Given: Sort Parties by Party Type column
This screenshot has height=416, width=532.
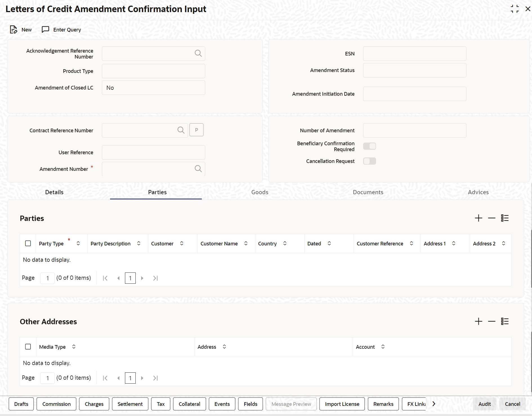Looking at the screenshot, I should 78,243.
